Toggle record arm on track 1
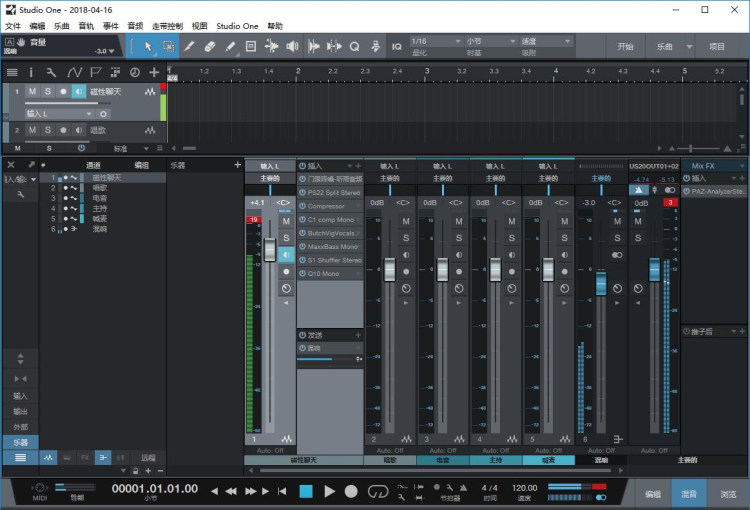 coord(63,91)
